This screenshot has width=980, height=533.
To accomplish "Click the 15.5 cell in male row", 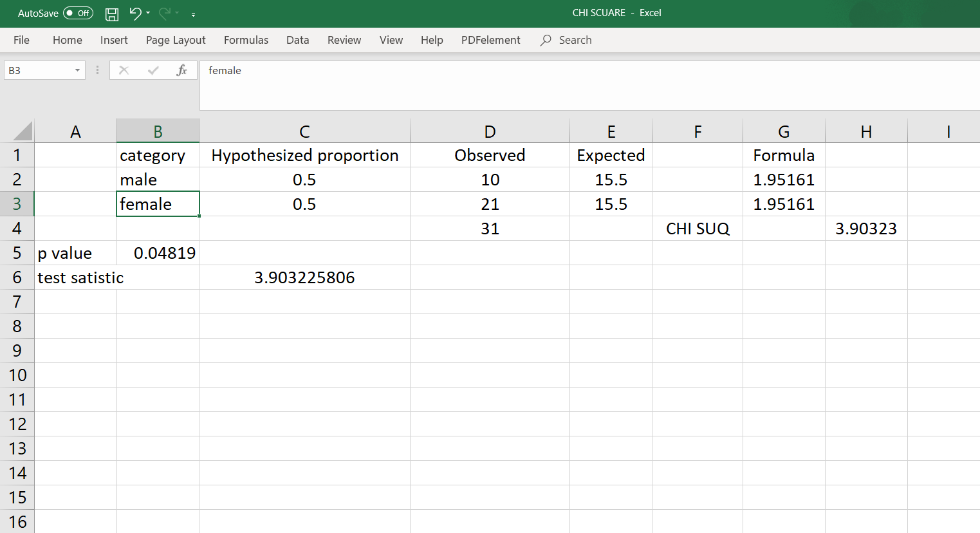I will [x=611, y=180].
